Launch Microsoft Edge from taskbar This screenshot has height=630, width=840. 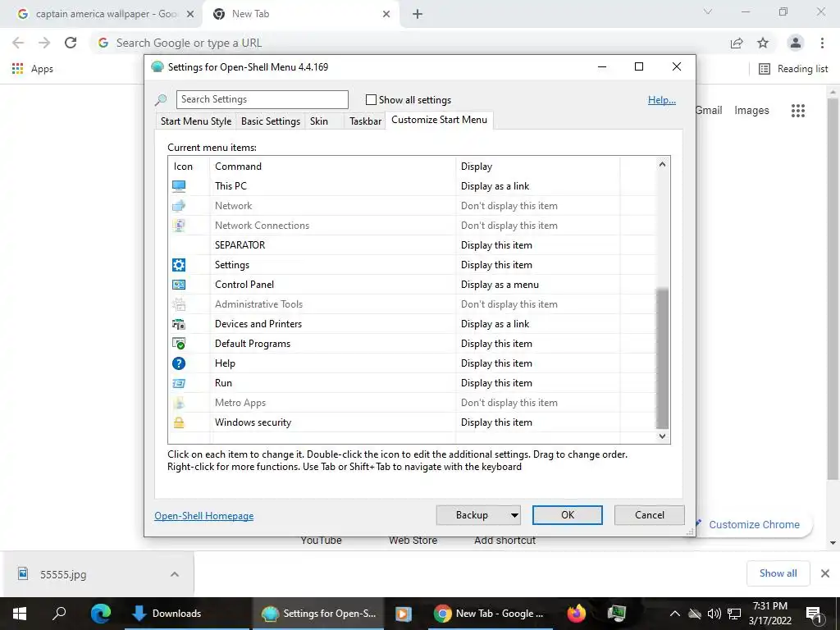coord(101,613)
